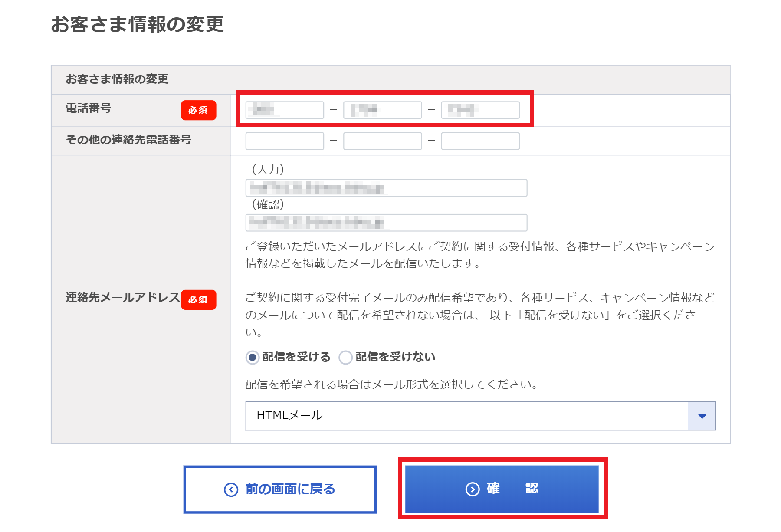Focus the middle 電話番号 input box
Viewport: 781px width, 532px height.
tap(382, 110)
